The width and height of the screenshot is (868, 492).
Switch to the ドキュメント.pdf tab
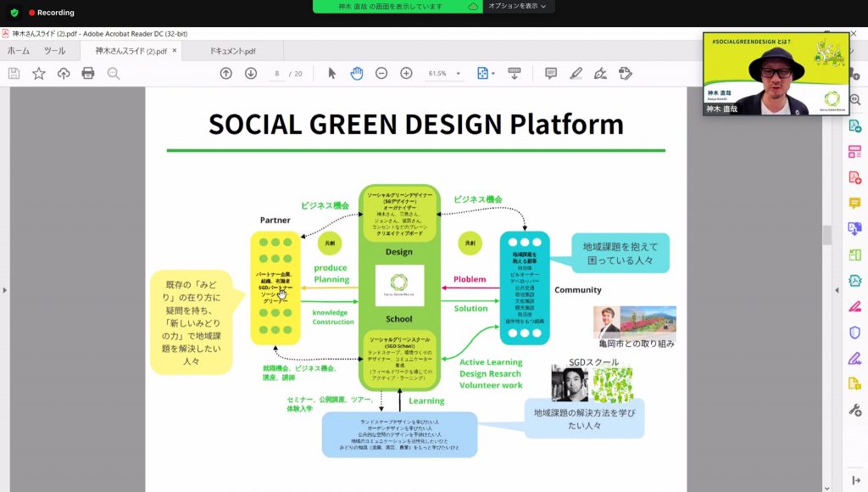click(232, 50)
